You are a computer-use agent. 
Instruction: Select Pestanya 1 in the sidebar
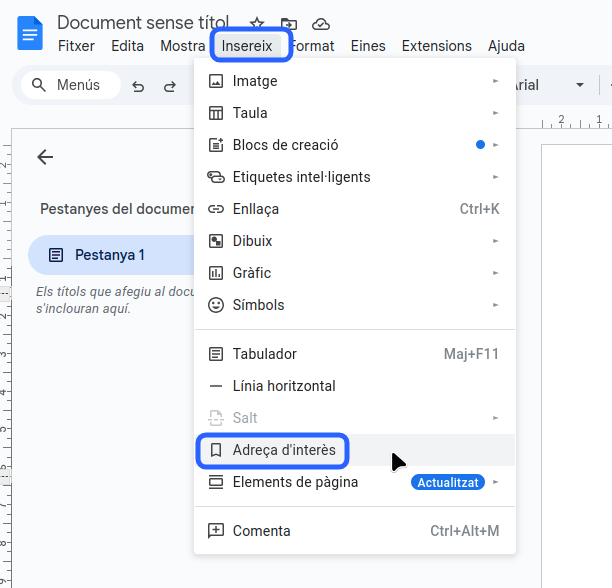(110, 255)
